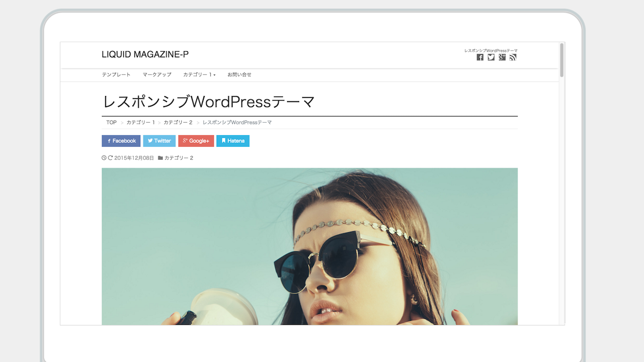Go to TOP in the breadcrumb trail
644x362 pixels.
coord(111,123)
